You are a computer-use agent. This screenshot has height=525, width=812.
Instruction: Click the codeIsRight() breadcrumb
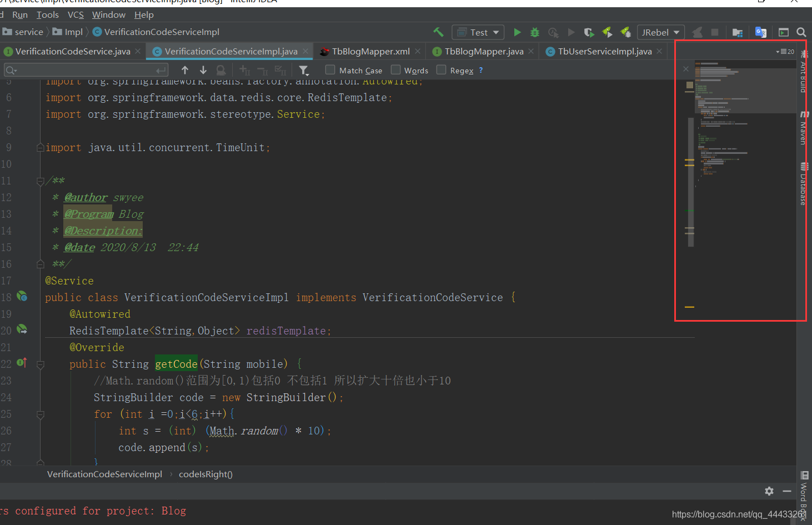(205, 474)
